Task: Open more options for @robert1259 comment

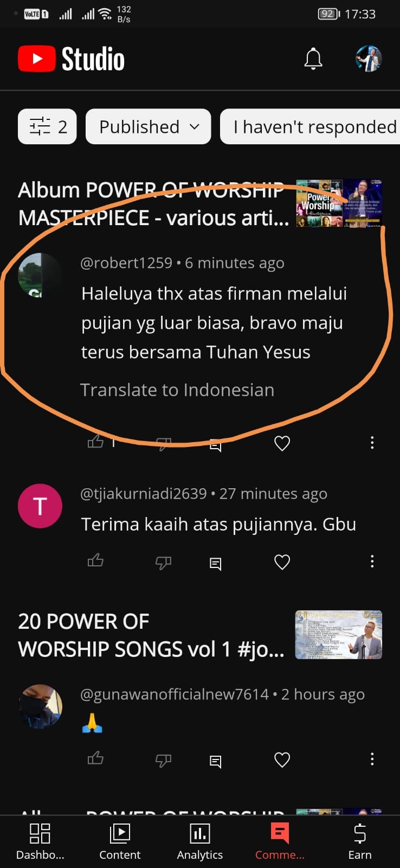Action: [372, 443]
